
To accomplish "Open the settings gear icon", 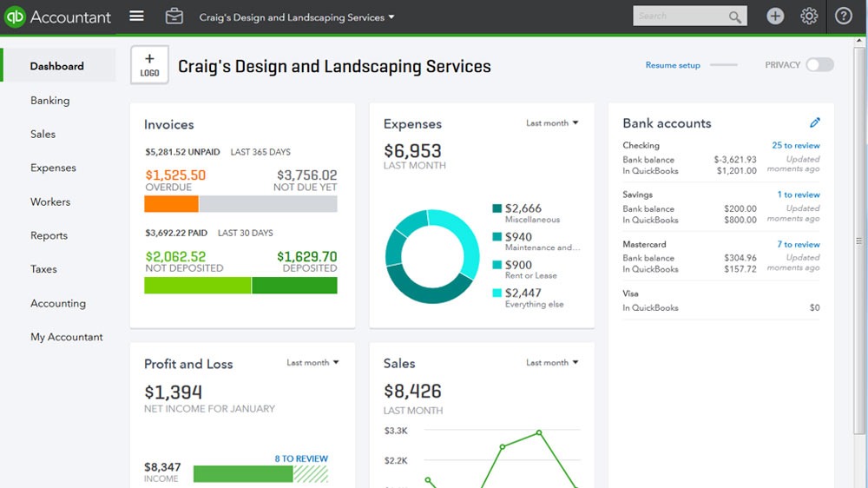I will pyautogui.click(x=809, y=16).
